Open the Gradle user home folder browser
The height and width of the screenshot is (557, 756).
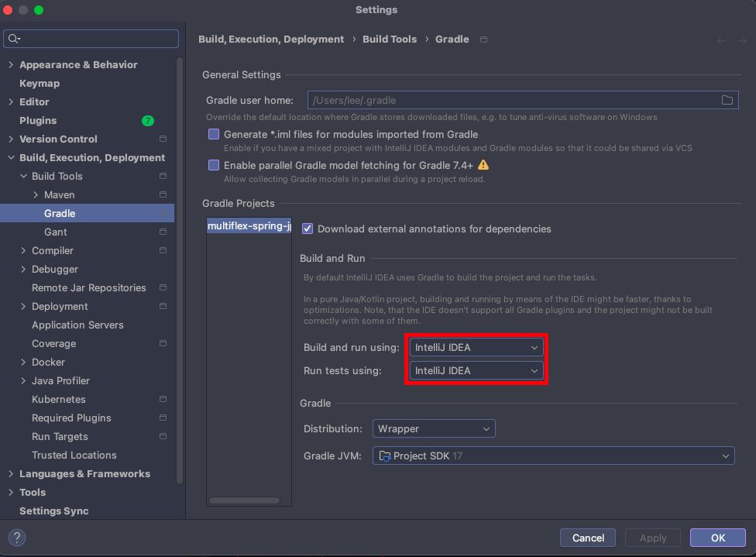pyautogui.click(x=727, y=100)
